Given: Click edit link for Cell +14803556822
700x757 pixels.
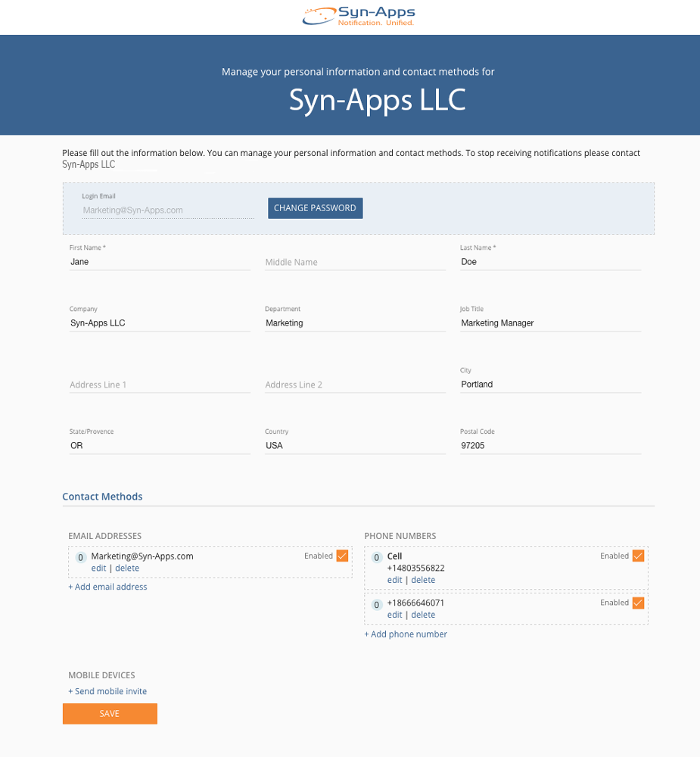Looking at the screenshot, I should click(x=394, y=580).
